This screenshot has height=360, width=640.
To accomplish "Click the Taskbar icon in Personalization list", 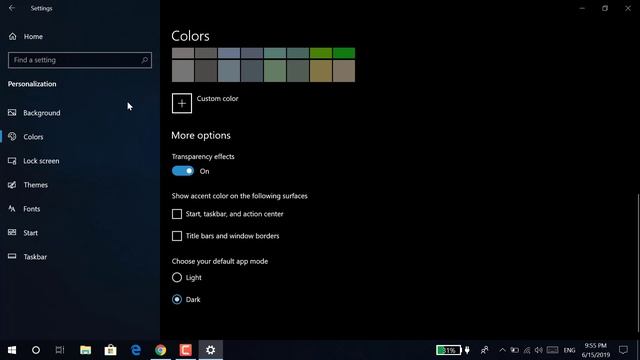I will (x=12, y=256).
